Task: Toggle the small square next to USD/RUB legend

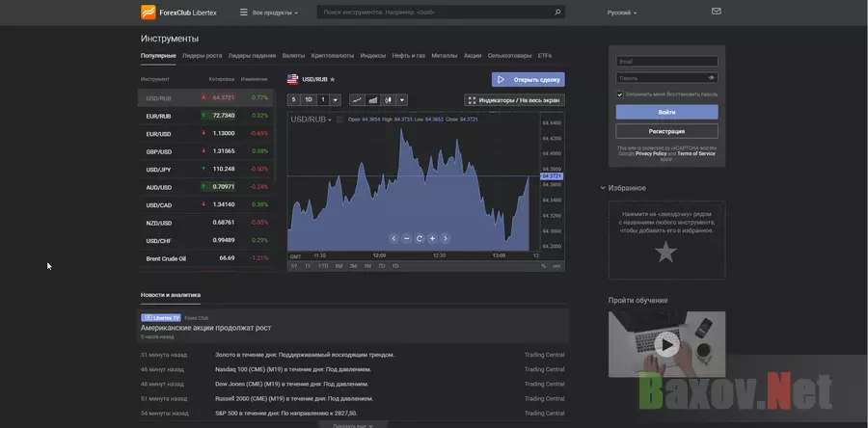Action: pyautogui.click(x=339, y=120)
